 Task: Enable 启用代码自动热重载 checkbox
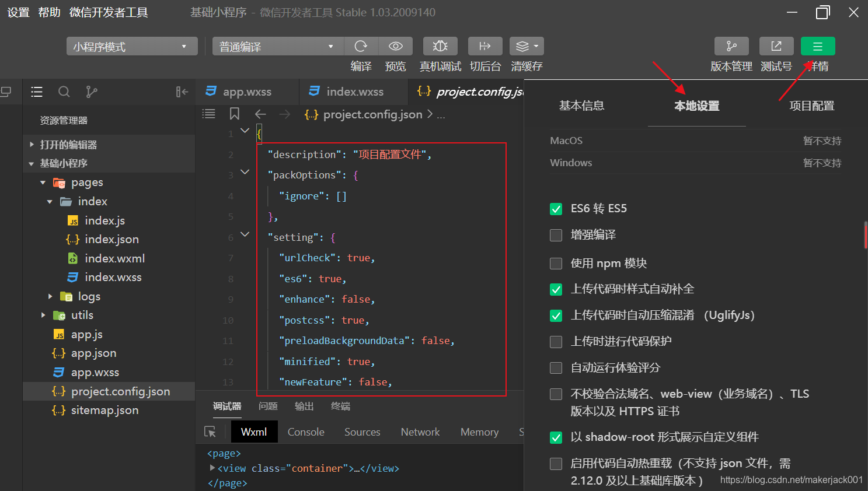(x=556, y=464)
